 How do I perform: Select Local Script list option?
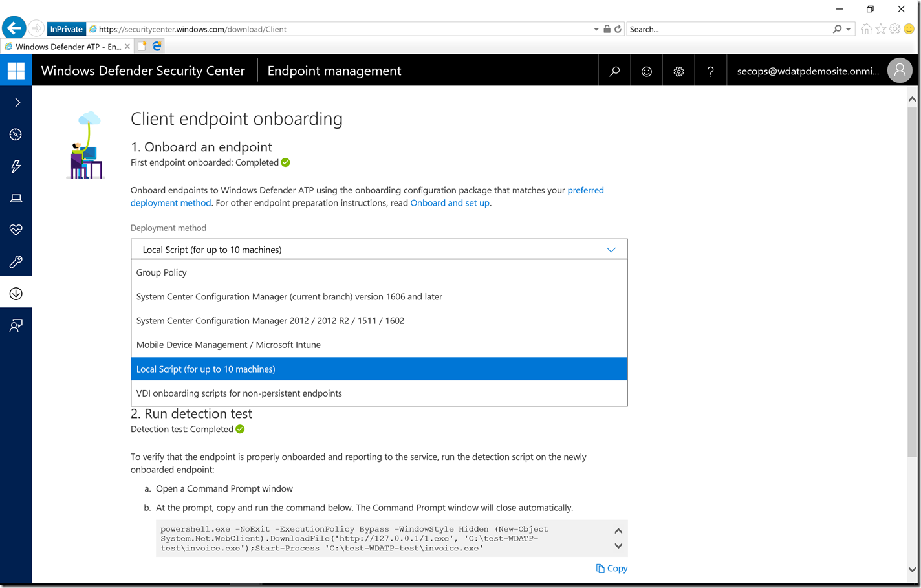tap(379, 369)
